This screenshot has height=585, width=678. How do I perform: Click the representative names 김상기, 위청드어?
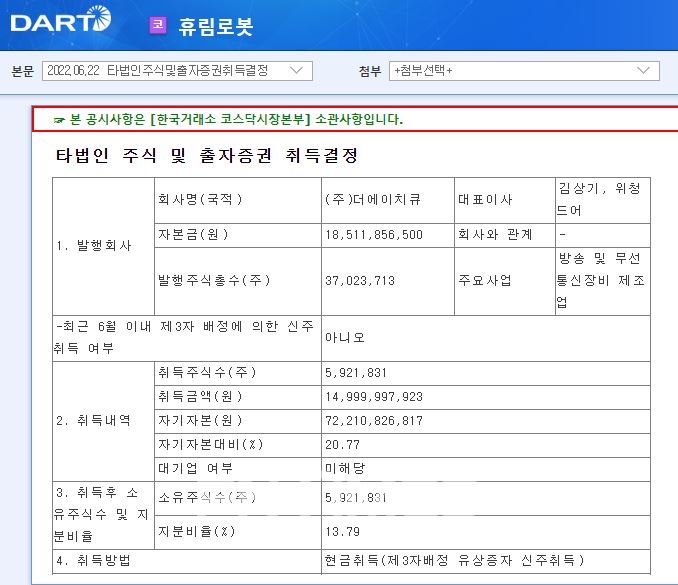tap(602, 199)
